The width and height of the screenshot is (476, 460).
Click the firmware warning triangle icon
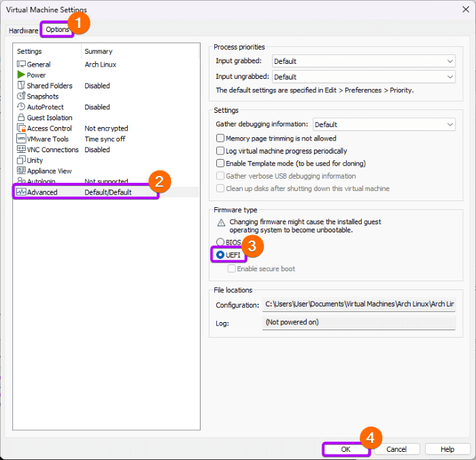[221, 223]
